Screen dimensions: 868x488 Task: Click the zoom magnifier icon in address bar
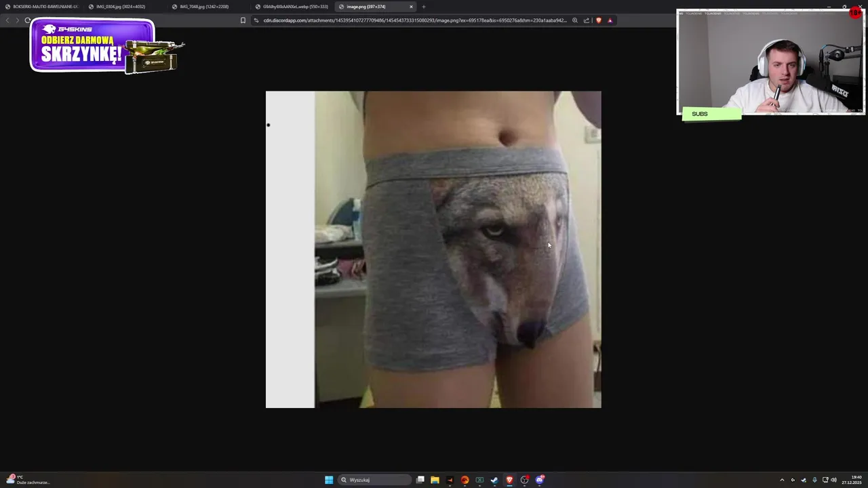[x=575, y=20]
